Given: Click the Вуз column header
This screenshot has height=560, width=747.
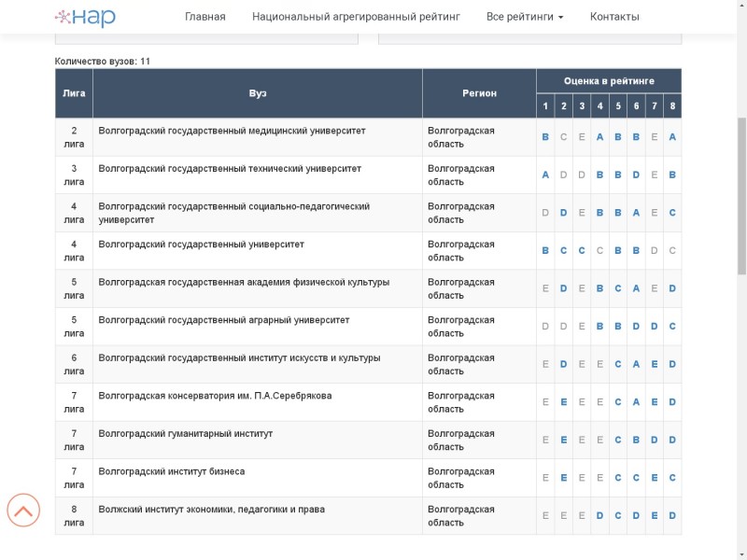Looking at the screenshot, I should (x=258, y=93).
